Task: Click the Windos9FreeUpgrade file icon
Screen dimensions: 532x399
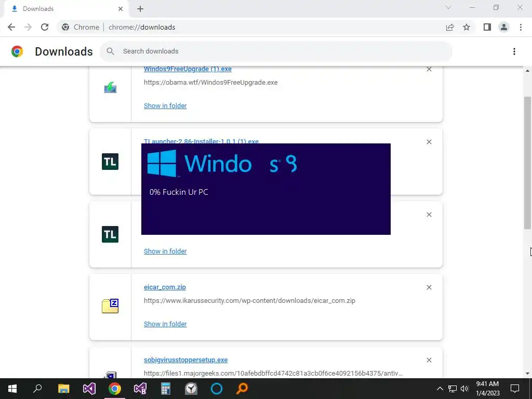Action: 110,88
